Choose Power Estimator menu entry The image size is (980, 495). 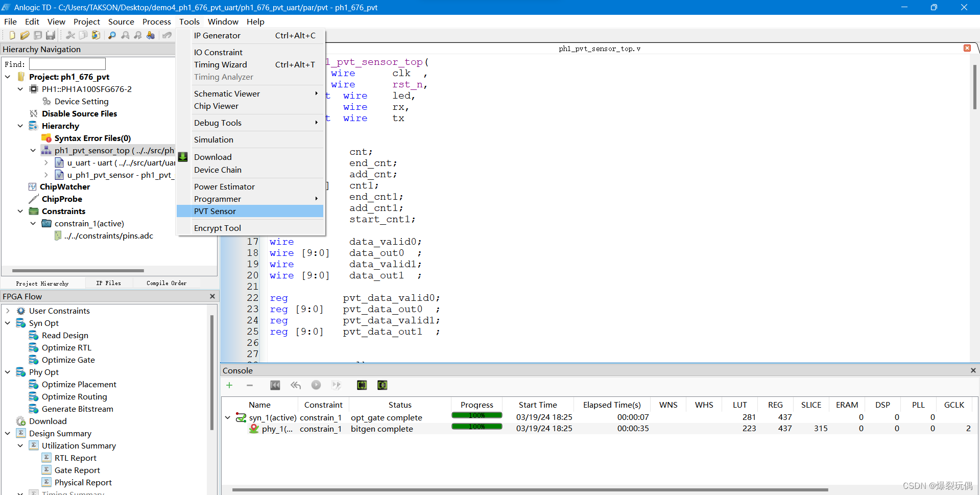(x=250, y=186)
